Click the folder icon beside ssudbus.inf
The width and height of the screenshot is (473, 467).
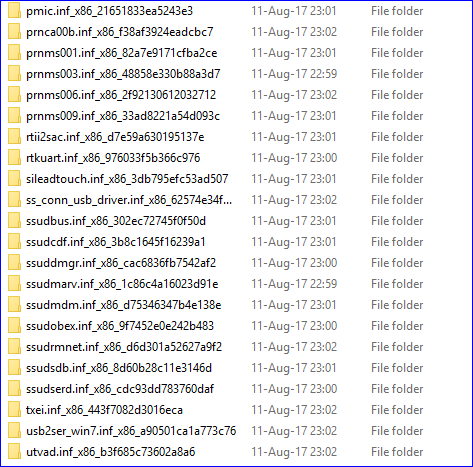(14, 221)
